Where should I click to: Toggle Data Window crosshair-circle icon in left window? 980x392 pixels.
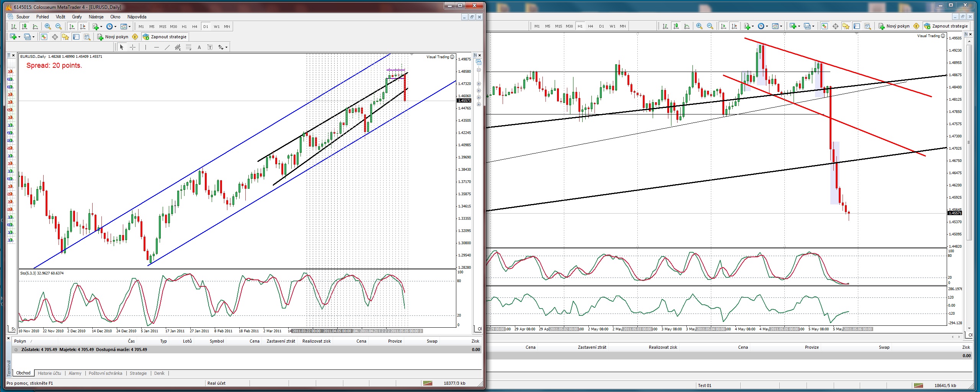click(x=55, y=37)
